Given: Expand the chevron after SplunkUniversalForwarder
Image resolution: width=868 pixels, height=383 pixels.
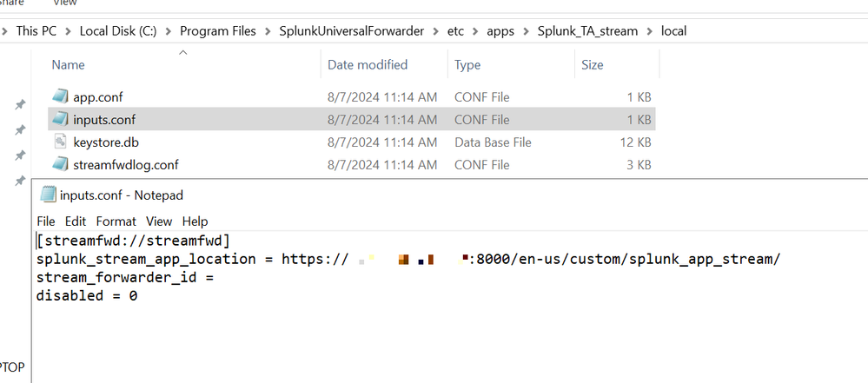Looking at the screenshot, I should click(x=435, y=31).
